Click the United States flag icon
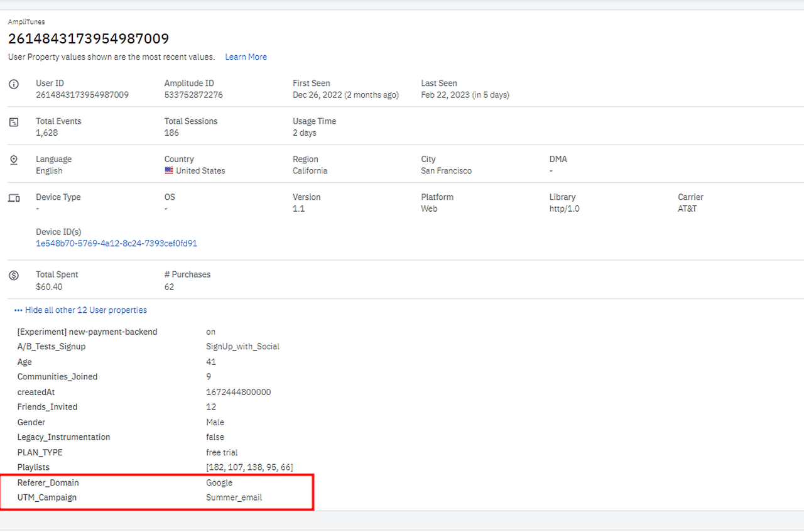 coord(169,171)
